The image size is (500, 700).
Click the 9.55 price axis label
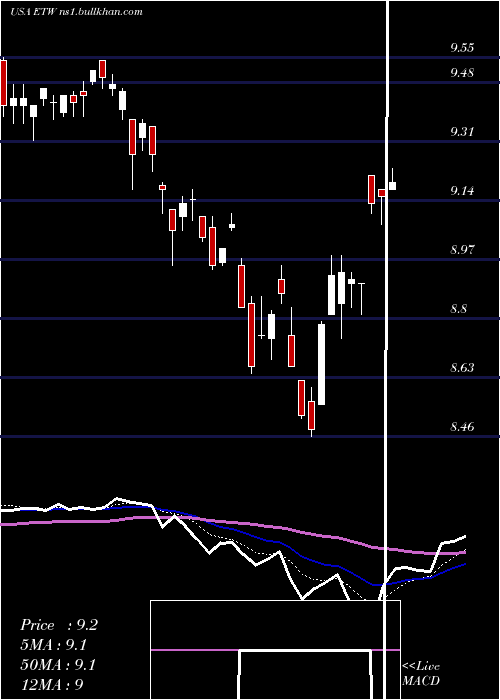tap(462, 48)
